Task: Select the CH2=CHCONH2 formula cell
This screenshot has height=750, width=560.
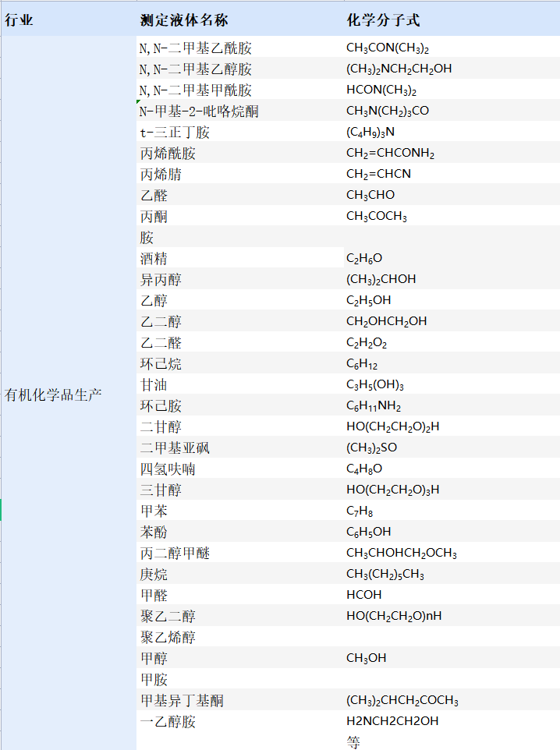Action: click(x=451, y=154)
